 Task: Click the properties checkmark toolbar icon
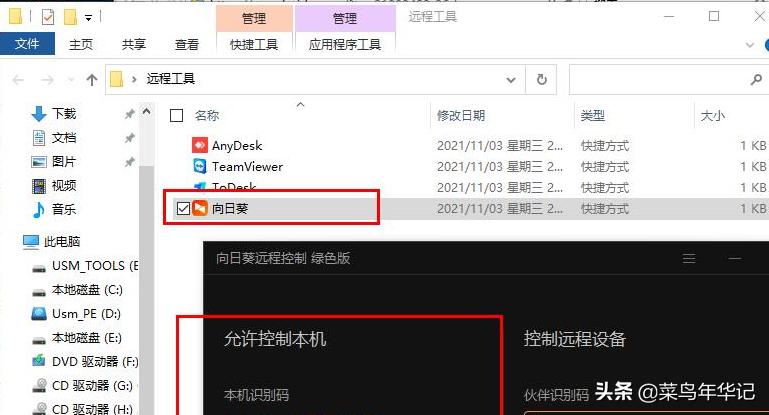[48, 18]
